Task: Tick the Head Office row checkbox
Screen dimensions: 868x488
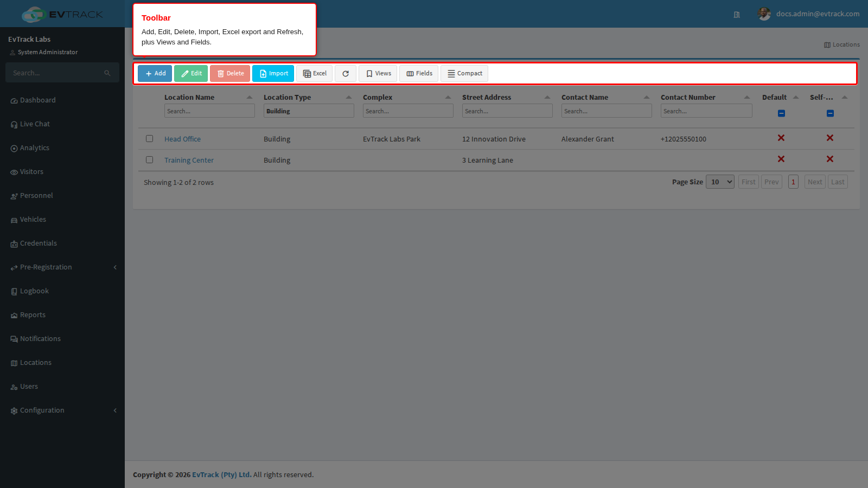Action: [x=150, y=139]
